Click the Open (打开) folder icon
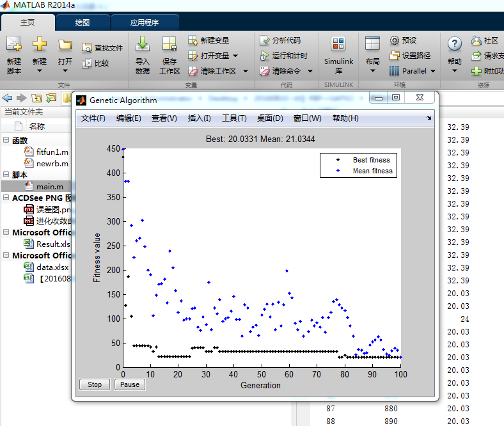 pyautogui.click(x=65, y=45)
